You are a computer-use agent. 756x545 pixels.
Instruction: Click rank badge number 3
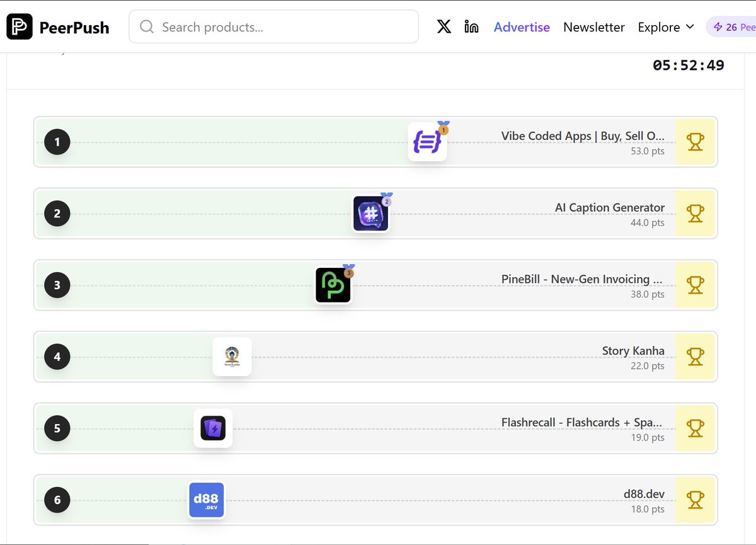(57, 285)
